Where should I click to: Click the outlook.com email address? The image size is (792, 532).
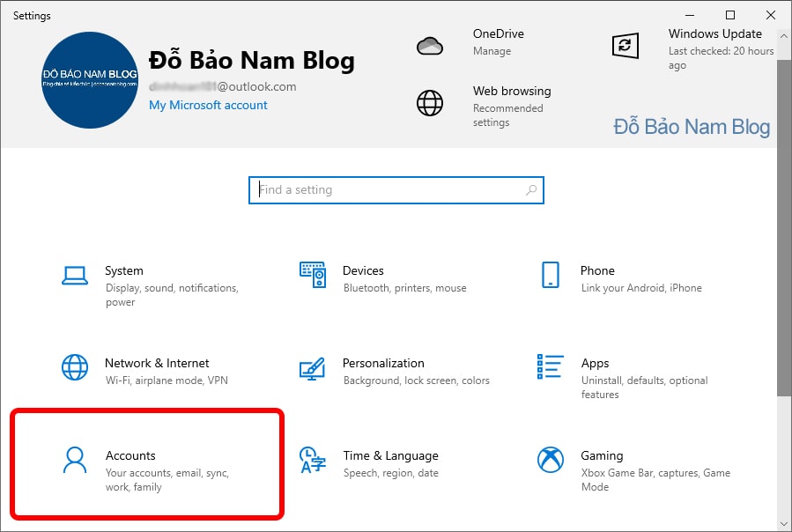pyautogui.click(x=222, y=87)
